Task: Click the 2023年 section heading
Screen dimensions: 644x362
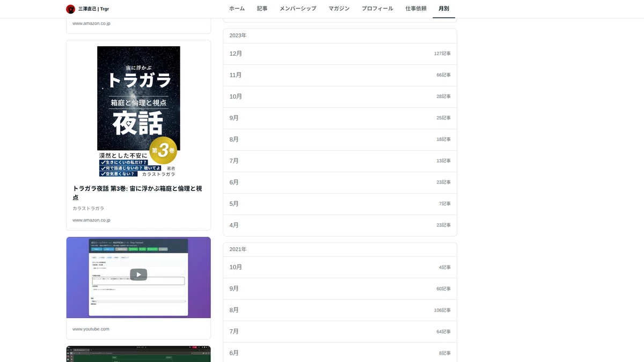Action: click(238, 35)
